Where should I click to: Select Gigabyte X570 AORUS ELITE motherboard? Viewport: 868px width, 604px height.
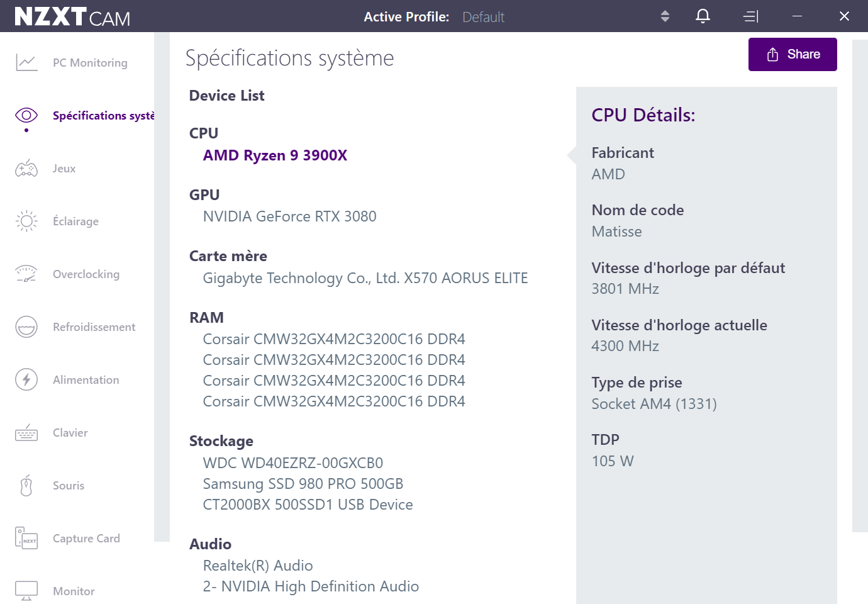[x=365, y=278]
